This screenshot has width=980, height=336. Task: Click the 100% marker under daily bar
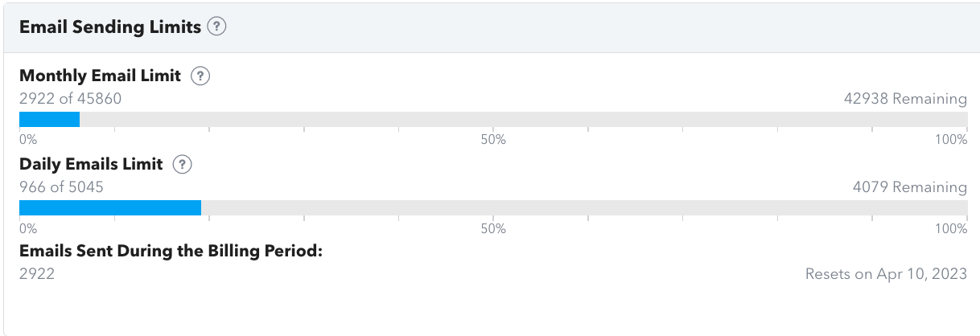click(x=951, y=228)
